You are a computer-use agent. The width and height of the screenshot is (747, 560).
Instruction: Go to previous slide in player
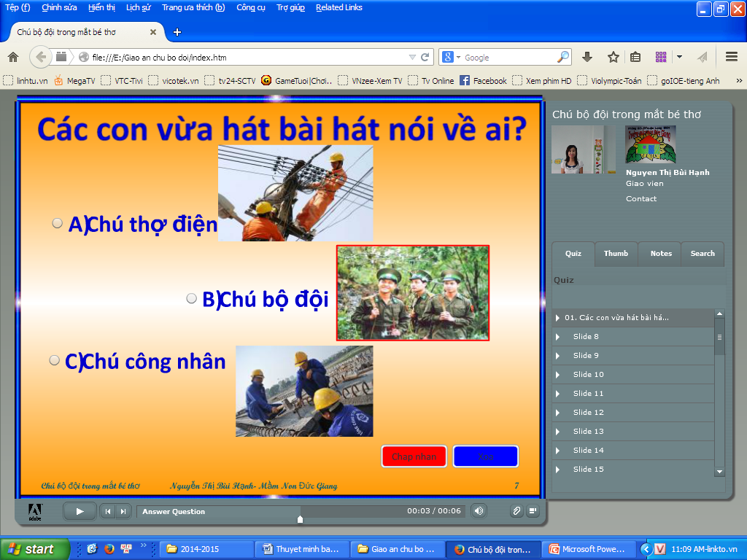(107, 511)
